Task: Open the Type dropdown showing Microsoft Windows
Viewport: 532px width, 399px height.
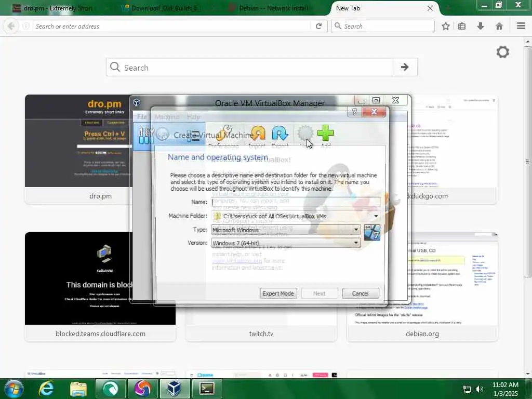Action: coord(286,230)
